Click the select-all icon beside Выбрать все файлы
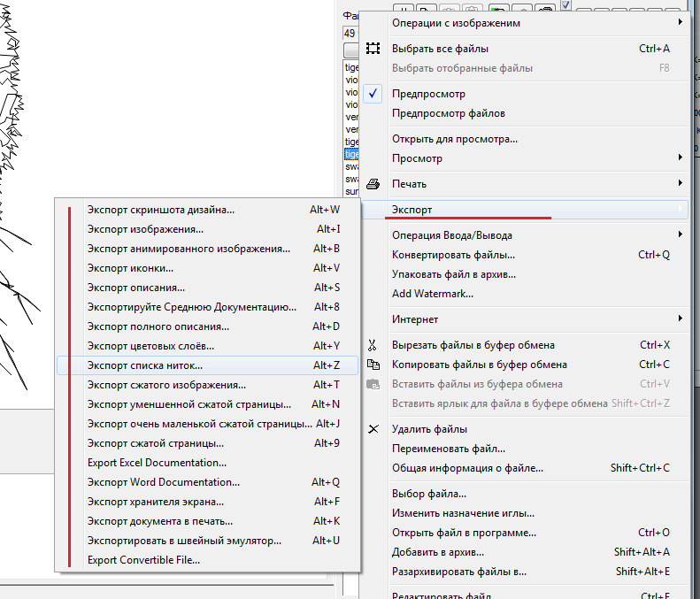 (x=373, y=48)
